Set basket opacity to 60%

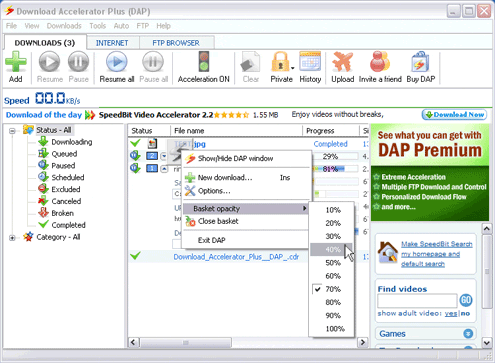click(x=331, y=276)
